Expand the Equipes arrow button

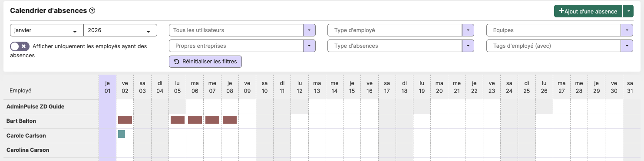point(627,30)
